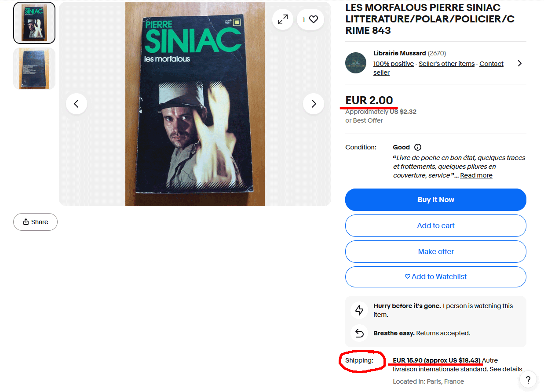Show the previous image with left arrow

pos(77,104)
